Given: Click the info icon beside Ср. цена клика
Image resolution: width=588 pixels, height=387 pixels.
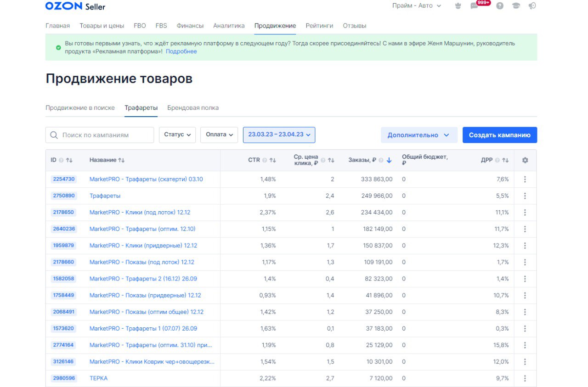Looking at the screenshot, I should (323, 160).
